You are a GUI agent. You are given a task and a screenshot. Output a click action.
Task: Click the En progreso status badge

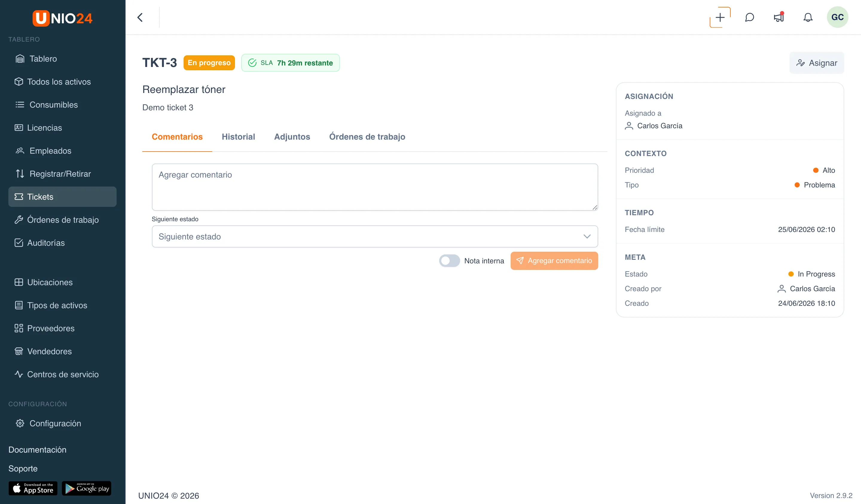point(209,63)
